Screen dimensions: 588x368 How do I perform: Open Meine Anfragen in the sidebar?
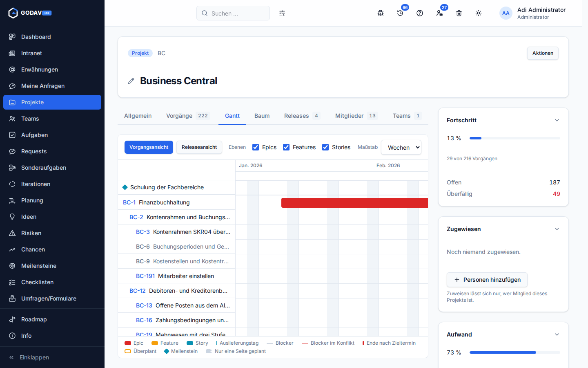point(52,86)
